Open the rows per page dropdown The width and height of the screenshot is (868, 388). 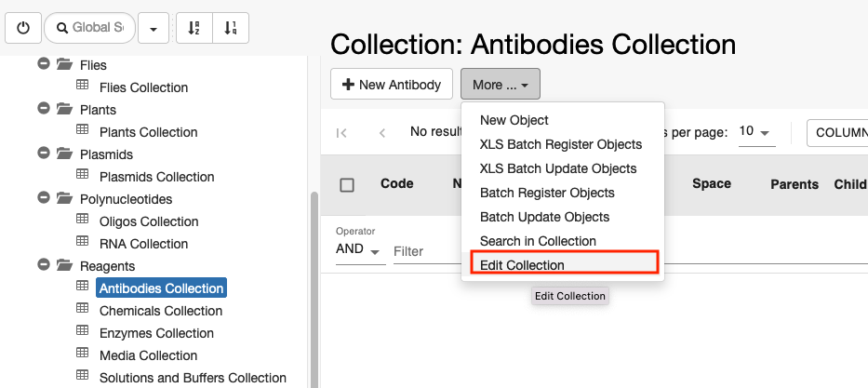pyautogui.click(x=756, y=133)
